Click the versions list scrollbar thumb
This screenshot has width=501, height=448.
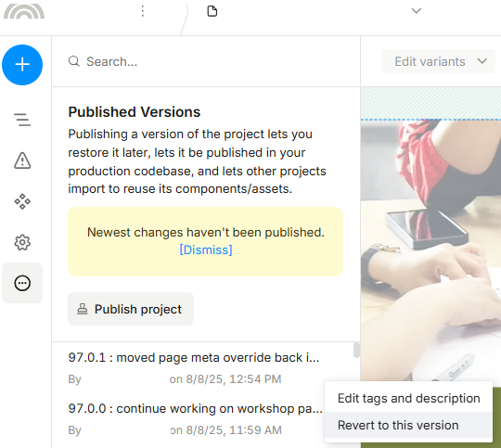356,351
